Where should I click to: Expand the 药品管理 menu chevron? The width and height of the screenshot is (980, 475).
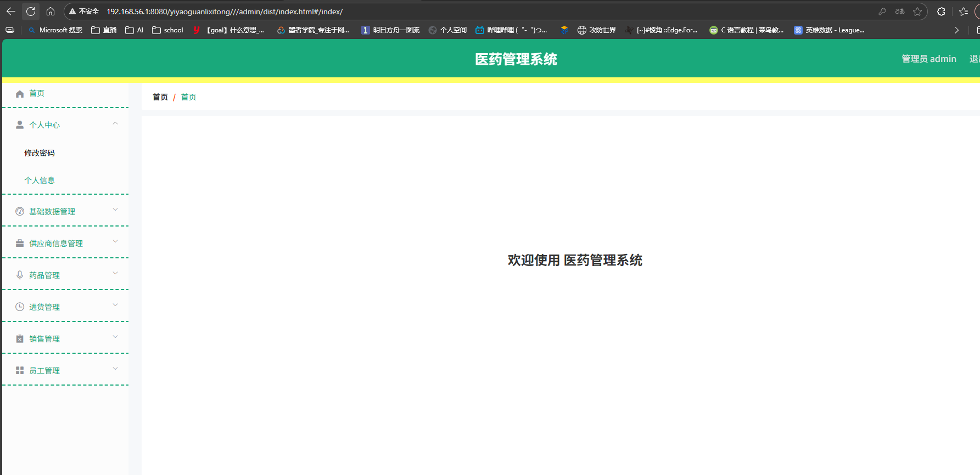coord(115,273)
